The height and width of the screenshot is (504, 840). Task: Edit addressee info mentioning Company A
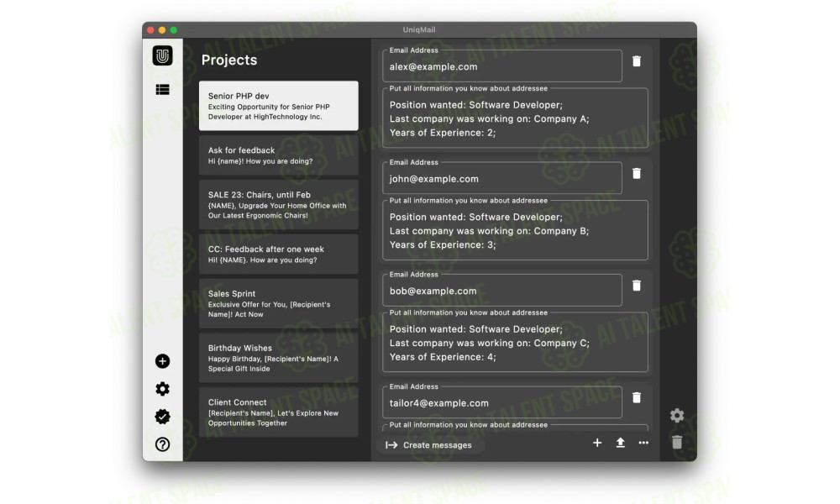pyautogui.click(x=516, y=118)
